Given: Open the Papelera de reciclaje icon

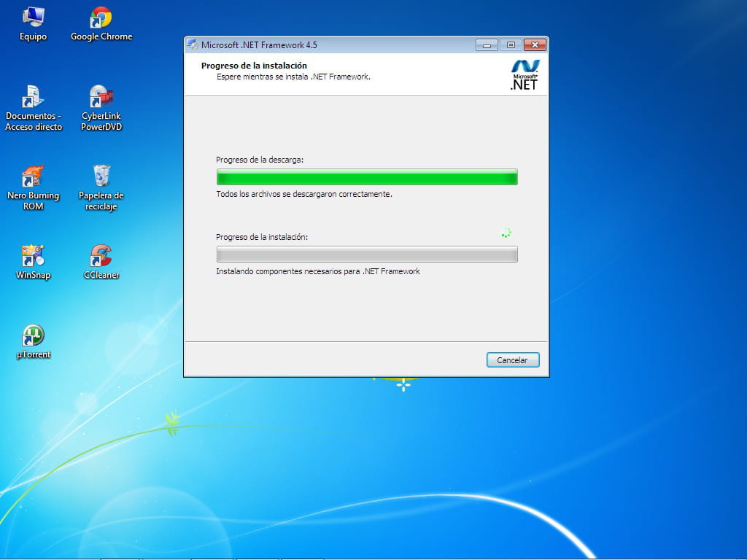Looking at the screenshot, I should pos(101,176).
